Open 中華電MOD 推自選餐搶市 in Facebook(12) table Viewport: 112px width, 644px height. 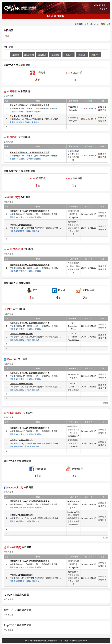21,515
